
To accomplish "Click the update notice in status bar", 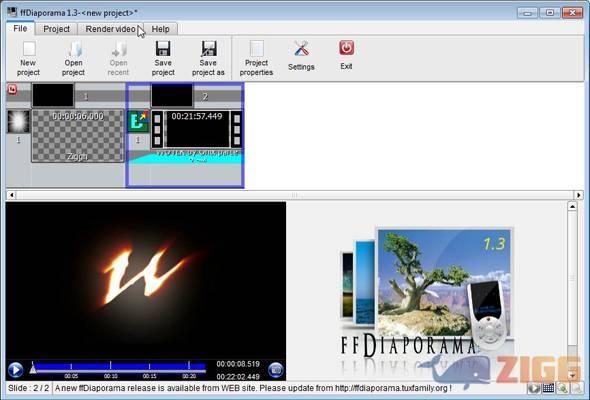I will pos(253,388).
